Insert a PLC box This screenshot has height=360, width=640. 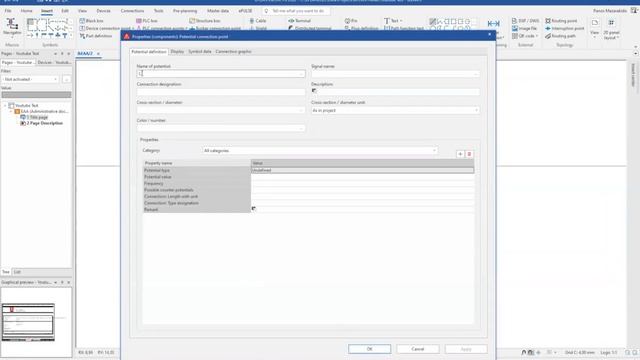tap(147, 20)
